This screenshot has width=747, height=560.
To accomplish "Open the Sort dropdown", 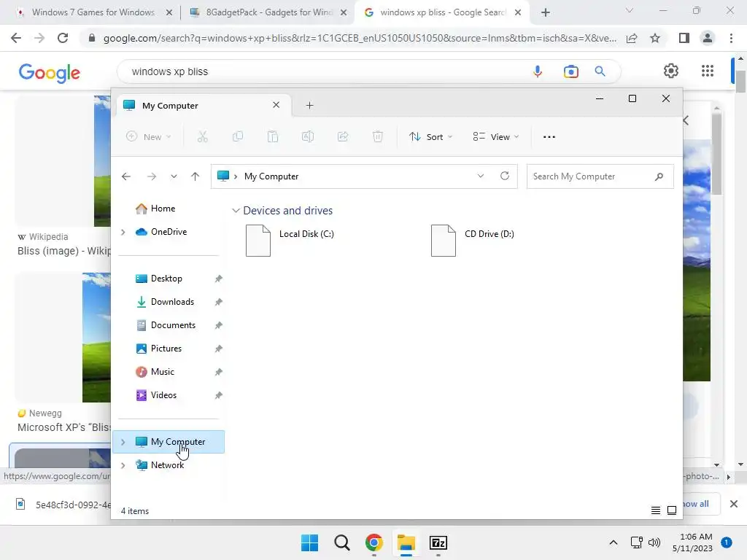I will coord(430,137).
